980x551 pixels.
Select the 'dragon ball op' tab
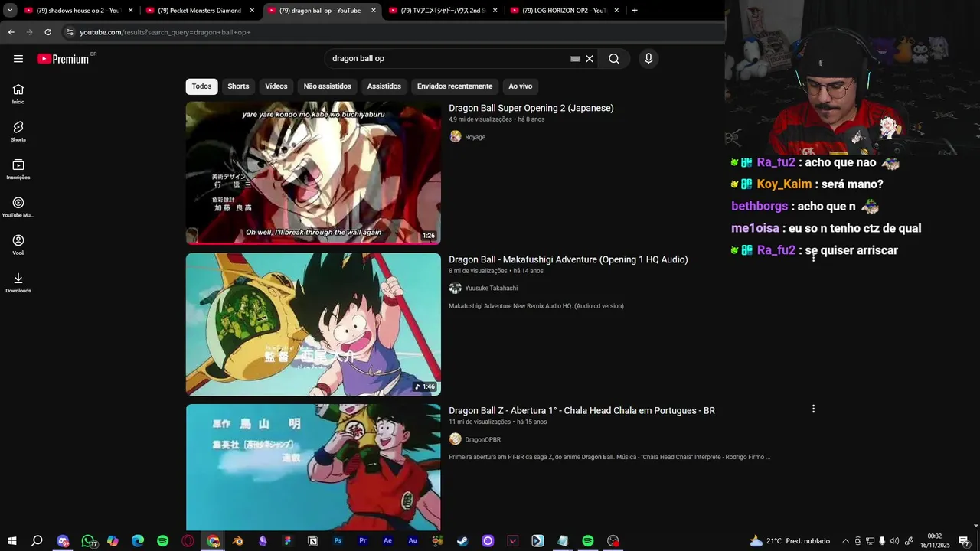point(321,11)
